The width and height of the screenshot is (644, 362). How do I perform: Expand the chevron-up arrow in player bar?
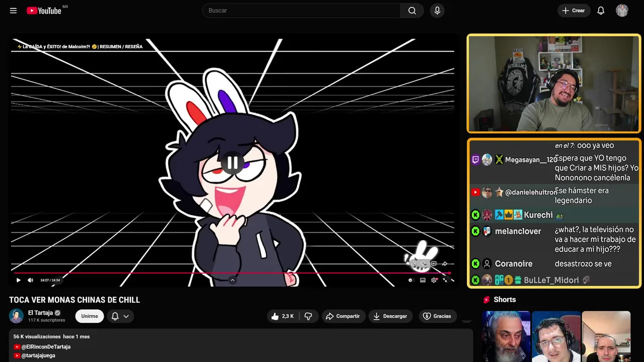tap(232, 280)
